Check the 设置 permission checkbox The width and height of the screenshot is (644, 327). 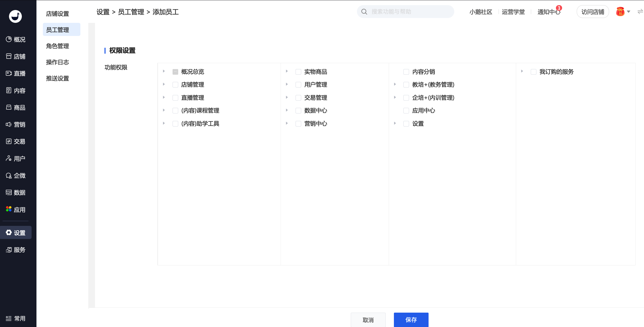pos(406,124)
